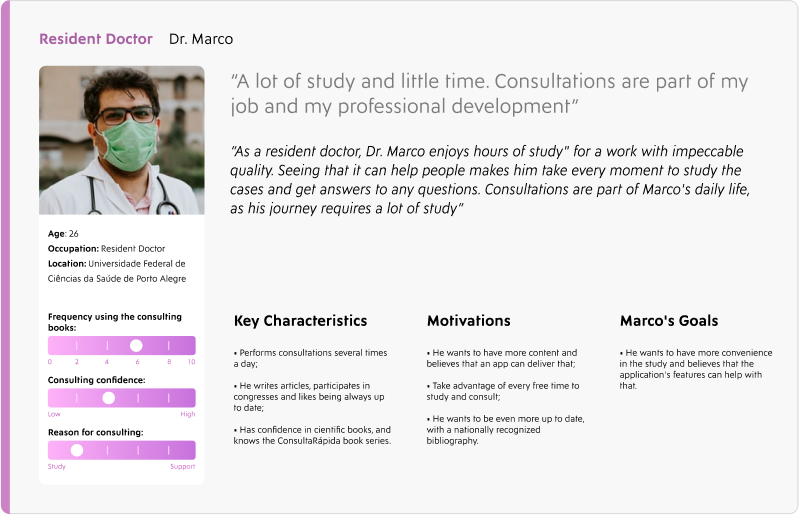Click the number 10 on frequency scale

(192, 362)
